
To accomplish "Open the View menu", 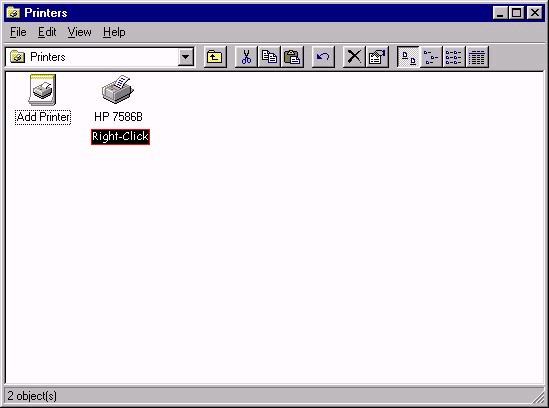I will click(79, 32).
